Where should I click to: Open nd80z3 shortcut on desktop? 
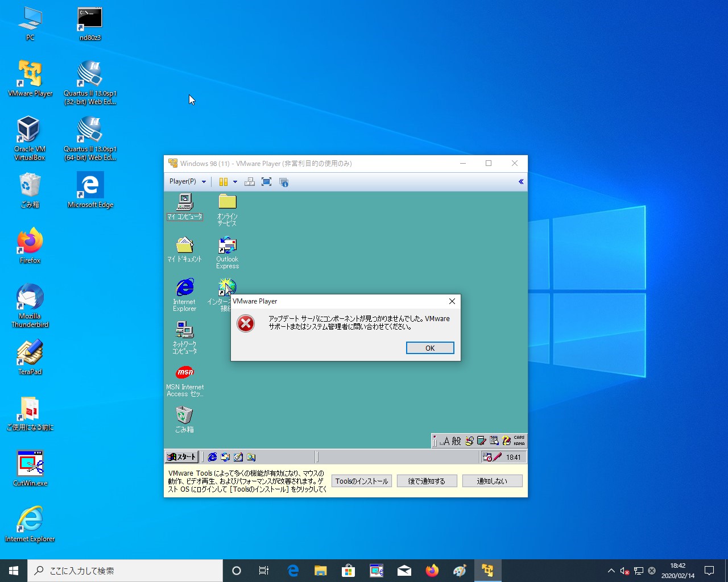pyautogui.click(x=90, y=24)
